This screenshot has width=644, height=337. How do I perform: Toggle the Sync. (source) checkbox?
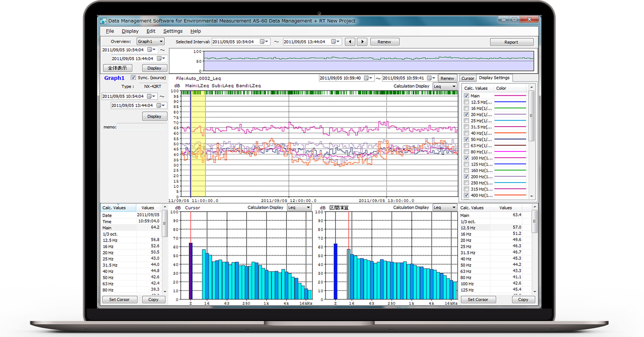click(x=133, y=78)
